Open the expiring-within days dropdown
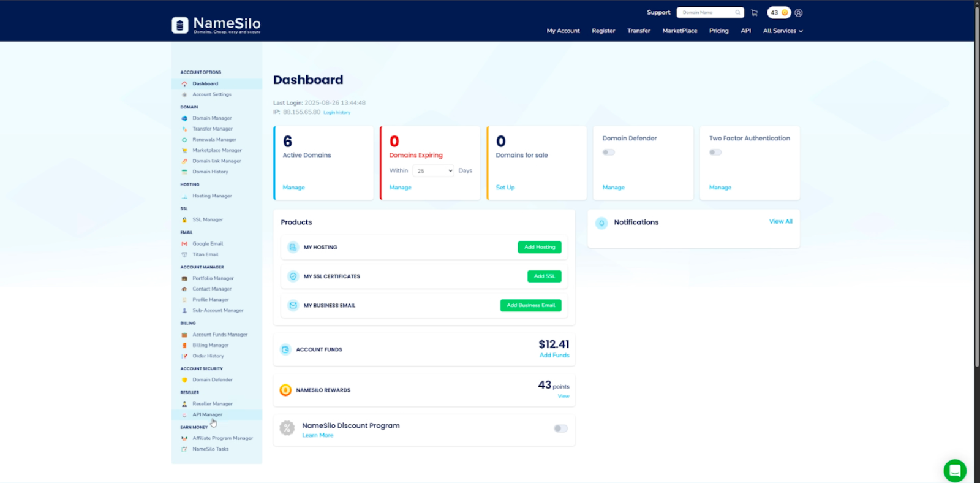980x483 pixels. pos(434,171)
